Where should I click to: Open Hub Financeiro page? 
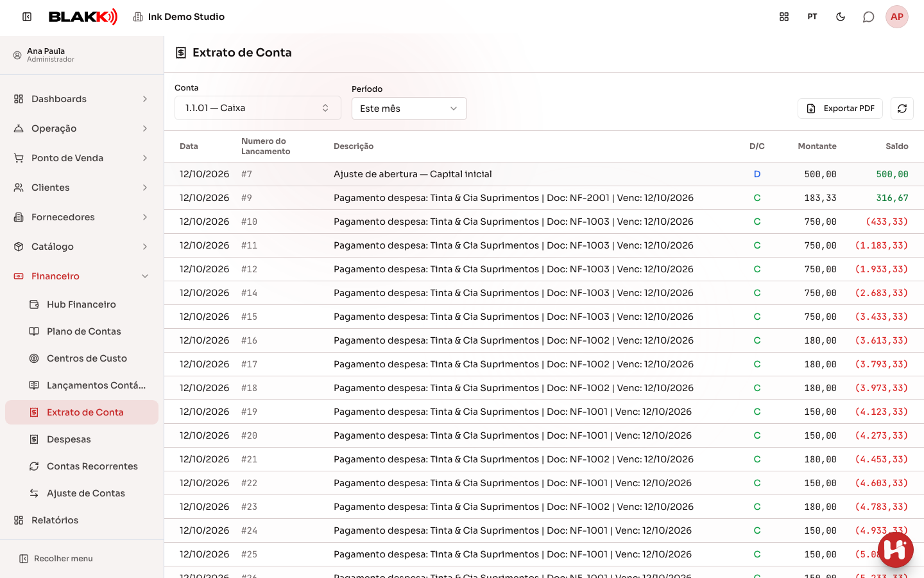(81, 304)
